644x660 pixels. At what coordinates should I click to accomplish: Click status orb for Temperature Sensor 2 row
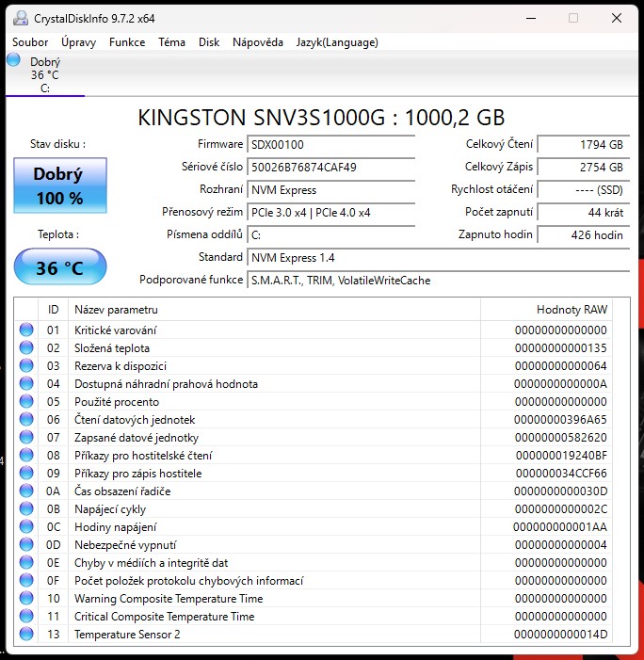pos(26,635)
